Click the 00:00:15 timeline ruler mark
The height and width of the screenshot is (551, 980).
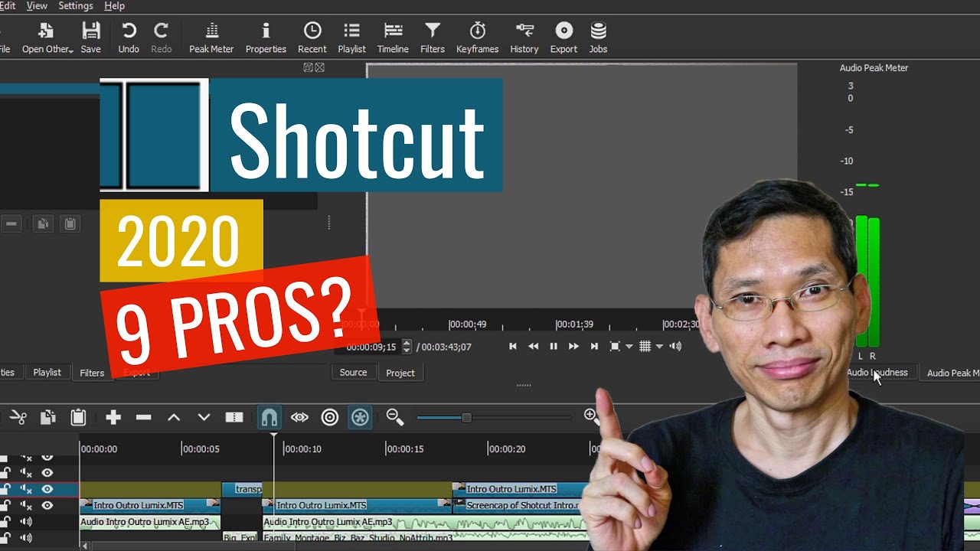tap(404, 449)
